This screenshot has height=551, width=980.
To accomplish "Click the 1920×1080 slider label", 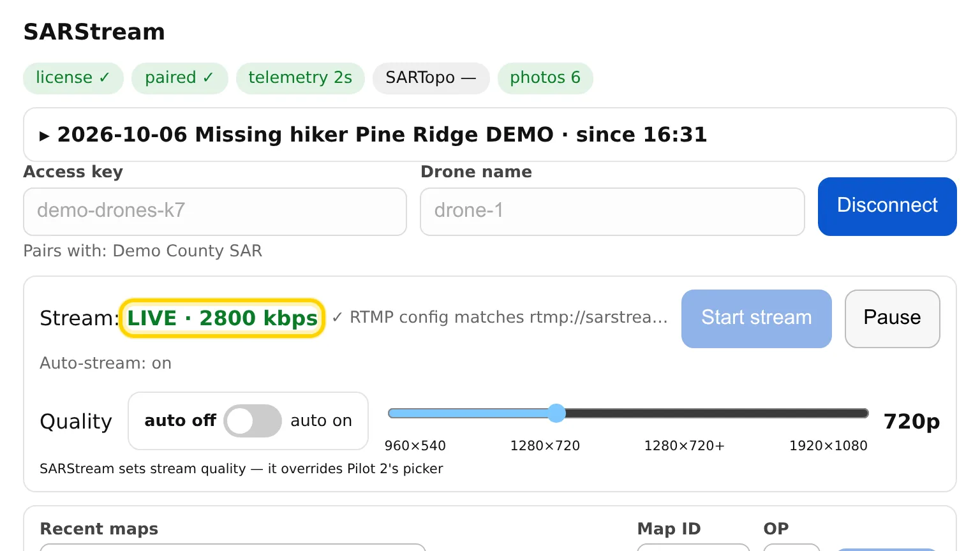I will point(828,446).
